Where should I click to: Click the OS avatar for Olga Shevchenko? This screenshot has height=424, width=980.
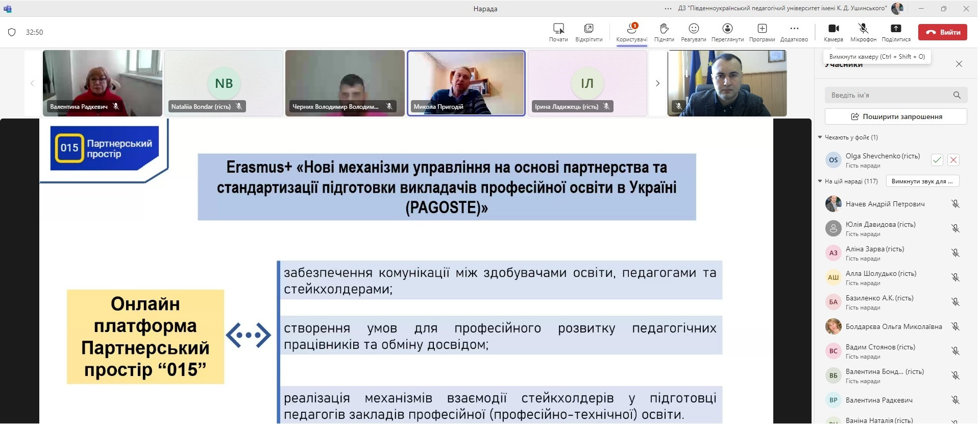click(x=834, y=160)
